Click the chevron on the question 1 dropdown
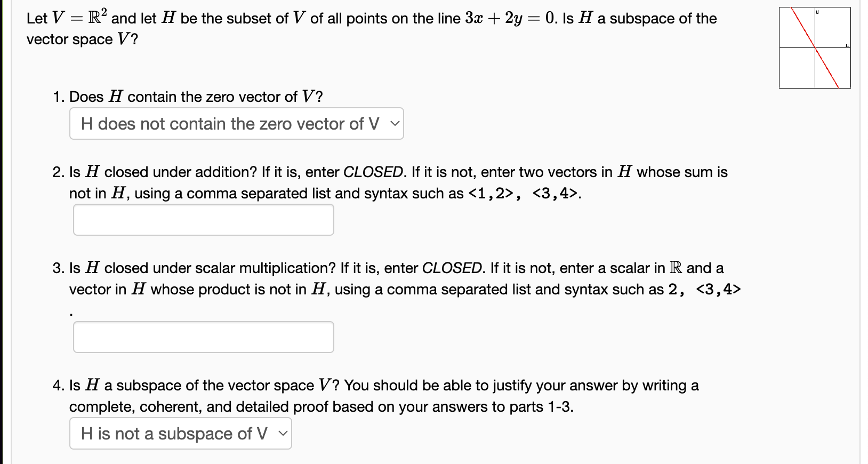Image resolution: width=868 pixels, height=464 pixels. click(x=395, y=124)
